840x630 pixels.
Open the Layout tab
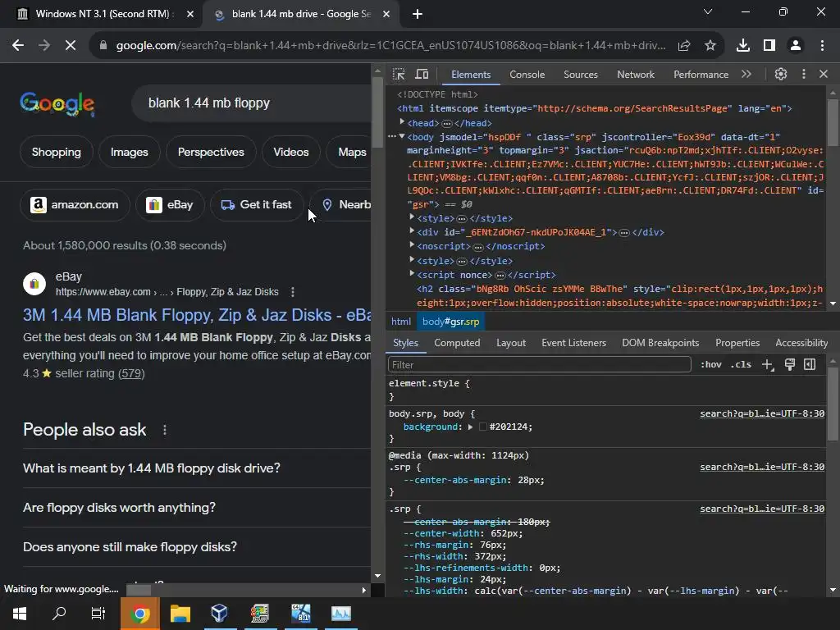coord(511,343)
